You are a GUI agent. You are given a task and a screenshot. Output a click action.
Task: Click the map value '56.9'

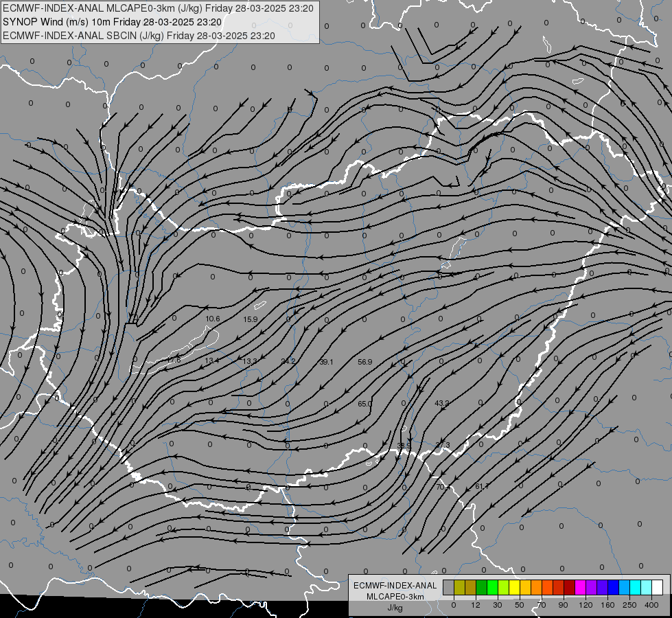coord(364,362)
